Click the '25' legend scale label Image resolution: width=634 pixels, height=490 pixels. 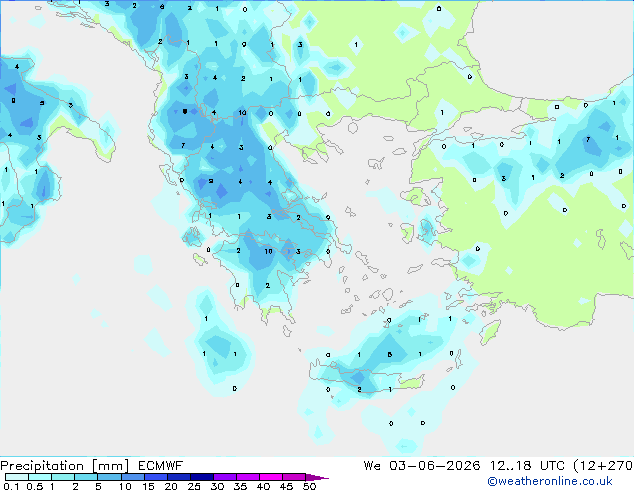(194, 486)
